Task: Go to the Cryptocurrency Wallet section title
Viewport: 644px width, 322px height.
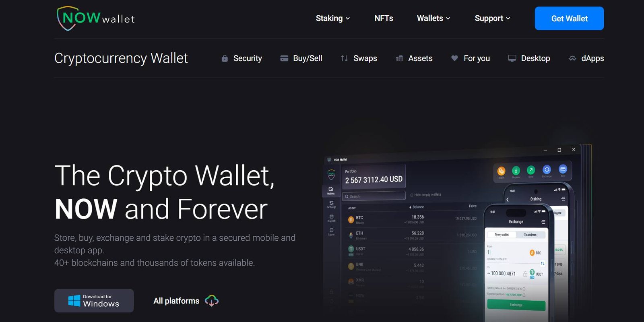Action: (x=121, y=58)
